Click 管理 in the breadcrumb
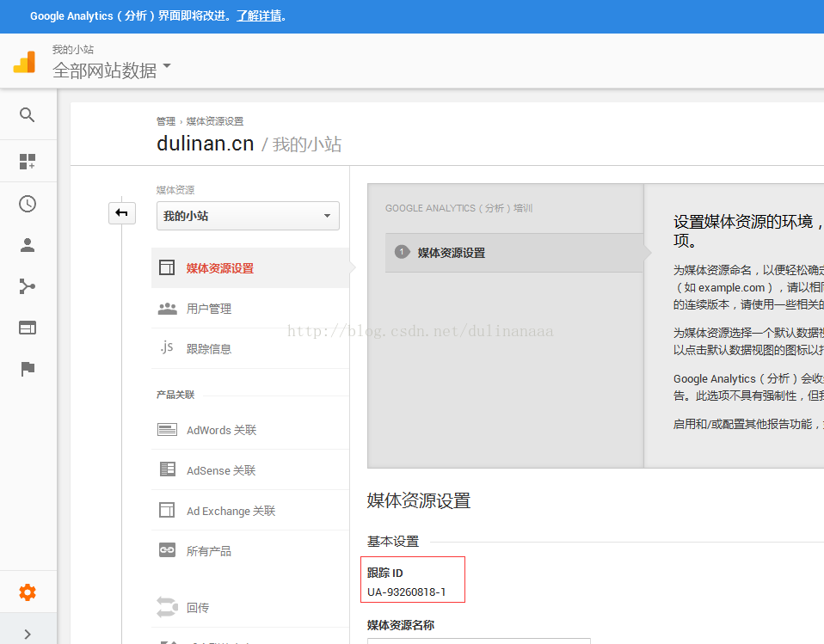This screenshot has width=824, height=644. pyautogui.click(x=166, y=121)
